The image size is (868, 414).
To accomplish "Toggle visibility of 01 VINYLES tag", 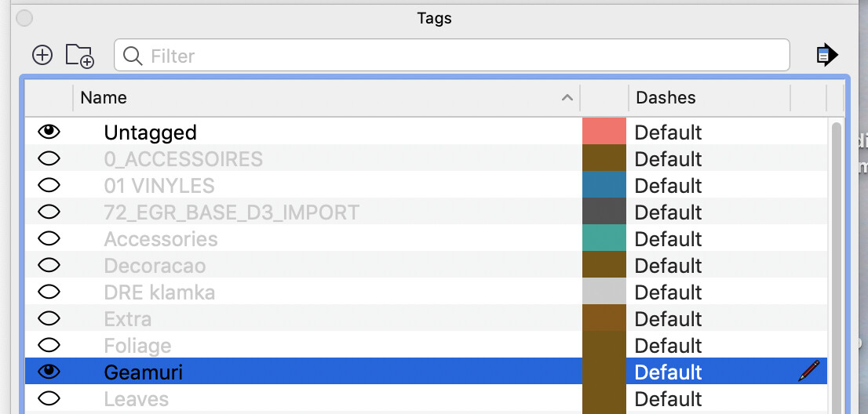I will pos(49,185).
